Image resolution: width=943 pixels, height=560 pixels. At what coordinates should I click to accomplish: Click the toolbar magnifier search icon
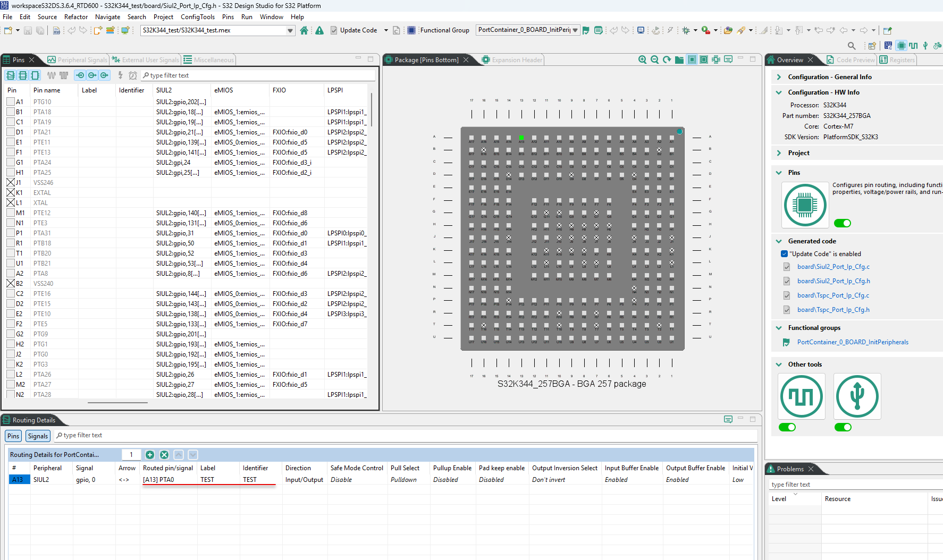[852, 46]
